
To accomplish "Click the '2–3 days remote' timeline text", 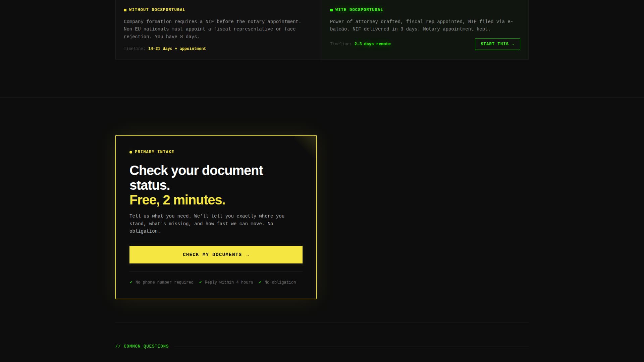I will [373, 44].
